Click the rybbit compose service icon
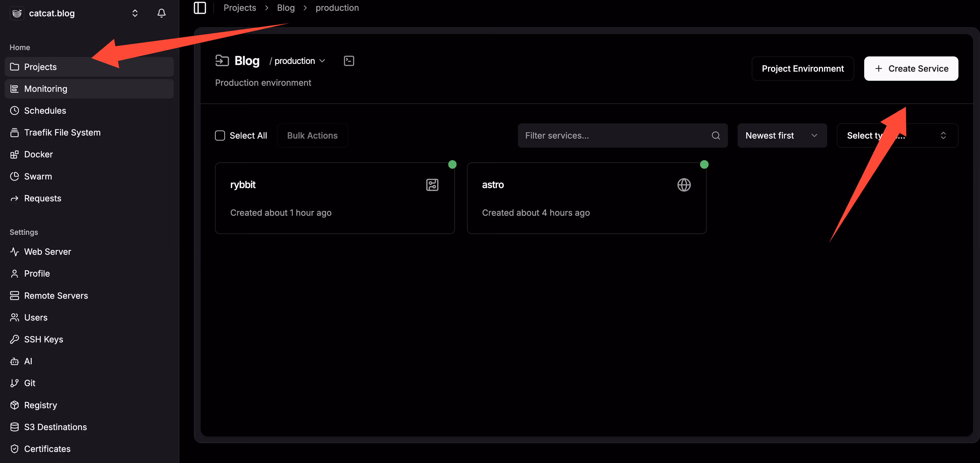The width and height of the screenshot is (980, 463). click(x=432, y=185)
